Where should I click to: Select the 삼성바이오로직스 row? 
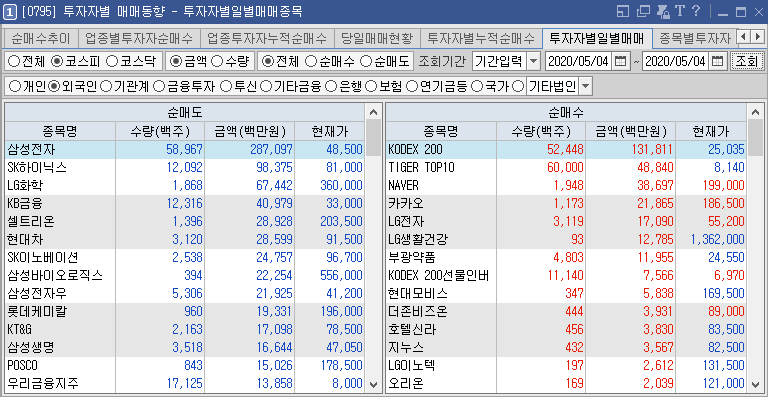click(x=185, y=275)
